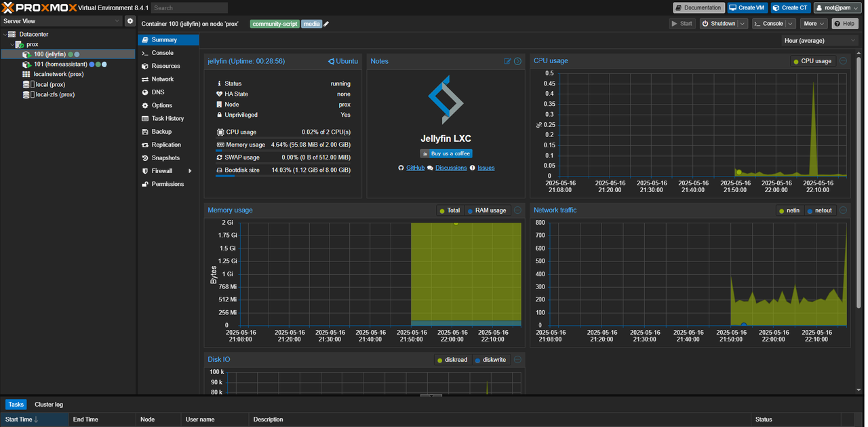868x427 pixels.
Task: Open Task History section
Action: [169, 119]
